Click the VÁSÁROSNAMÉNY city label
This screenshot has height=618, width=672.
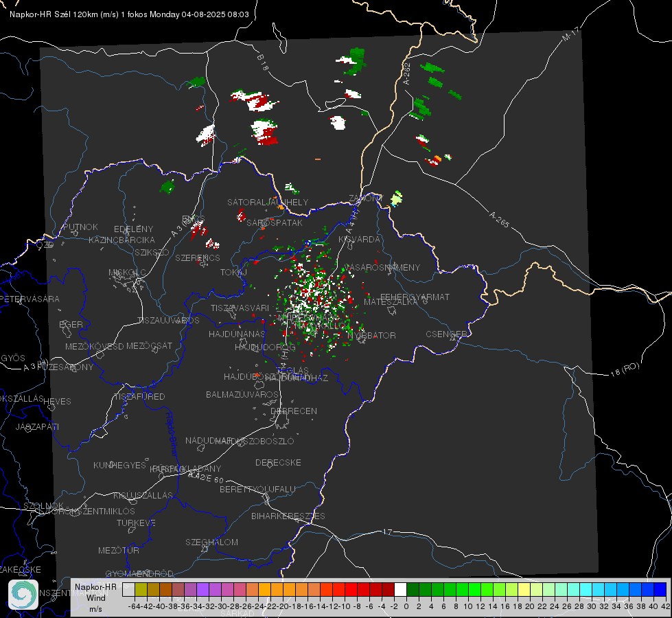pyautogui.click(x=382, y=267)
